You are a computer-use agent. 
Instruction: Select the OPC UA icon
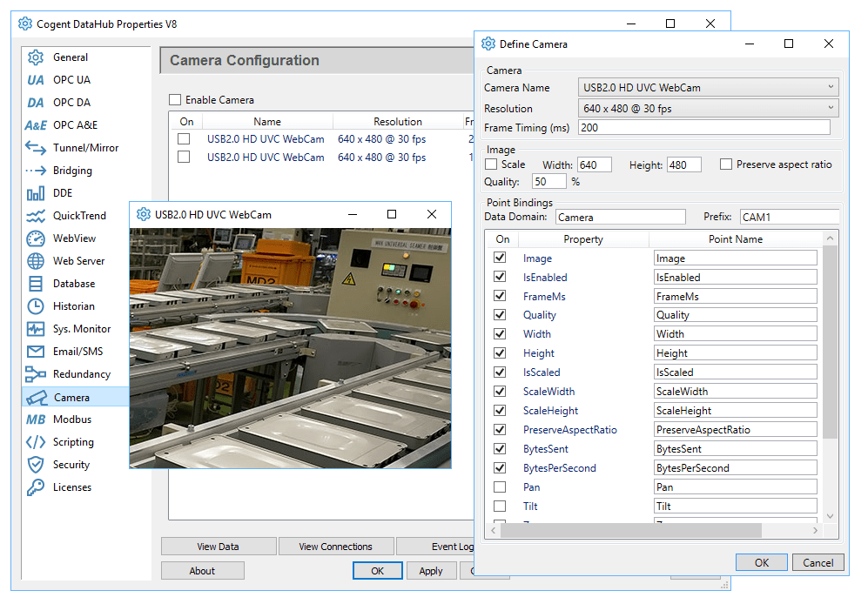[36, 80]
